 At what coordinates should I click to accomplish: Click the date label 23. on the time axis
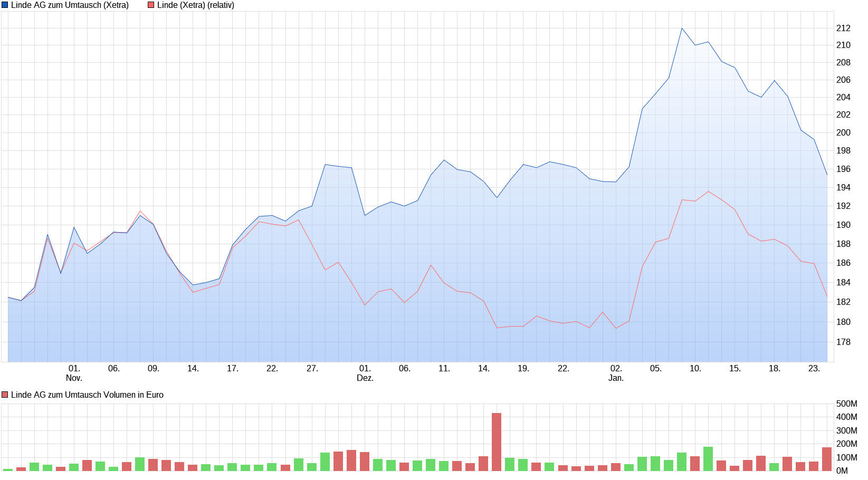click(x=814, y=369)
